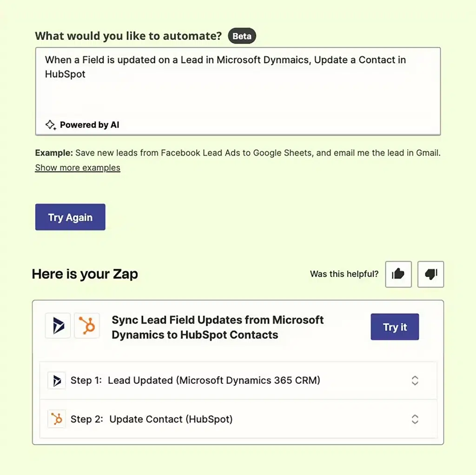Click the Microsoft Dynamics logo in Zap header
The image size is (476, 475).
click(x=58, y=326)
